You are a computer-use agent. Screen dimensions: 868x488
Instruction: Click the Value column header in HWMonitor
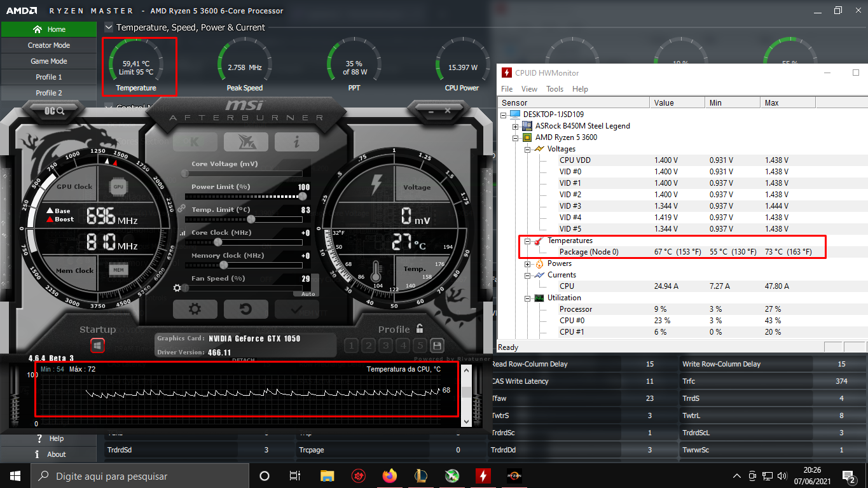coord(677,102)
